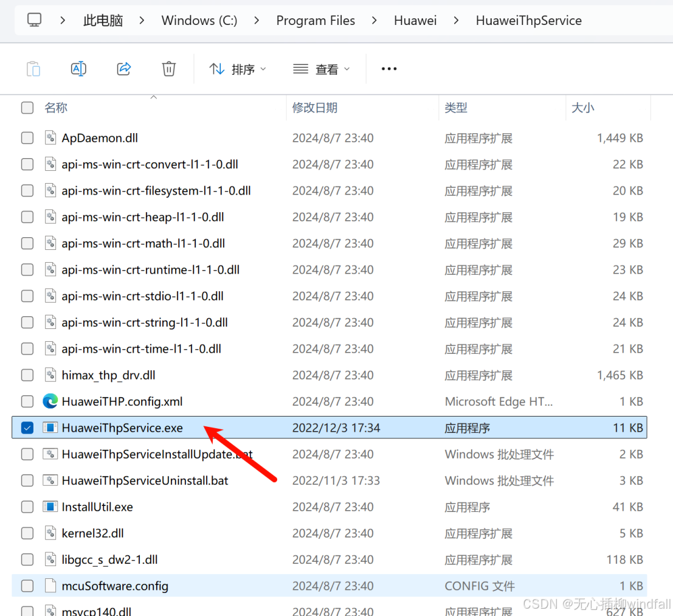This screenshot has width=673, height=616.
Task: Go to Huawei breadcrumb folder
Action: [415, 20]
